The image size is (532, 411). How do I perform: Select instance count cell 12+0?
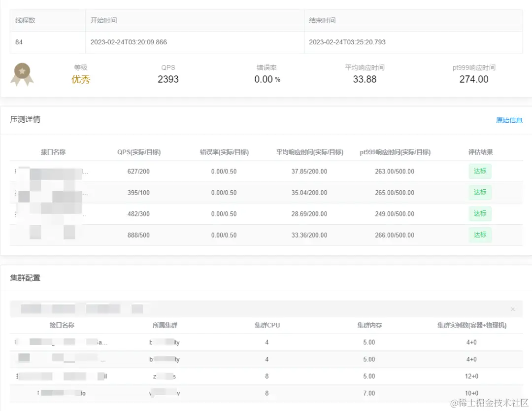pos(471,376)
